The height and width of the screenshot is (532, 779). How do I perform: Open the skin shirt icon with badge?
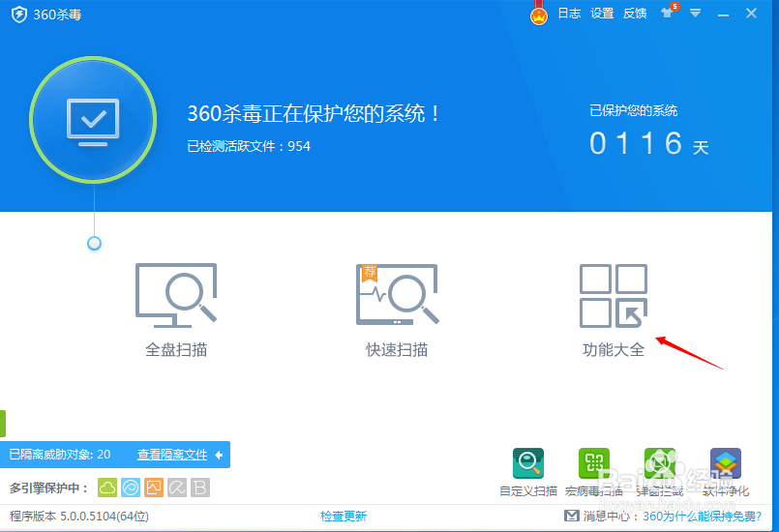669,12
